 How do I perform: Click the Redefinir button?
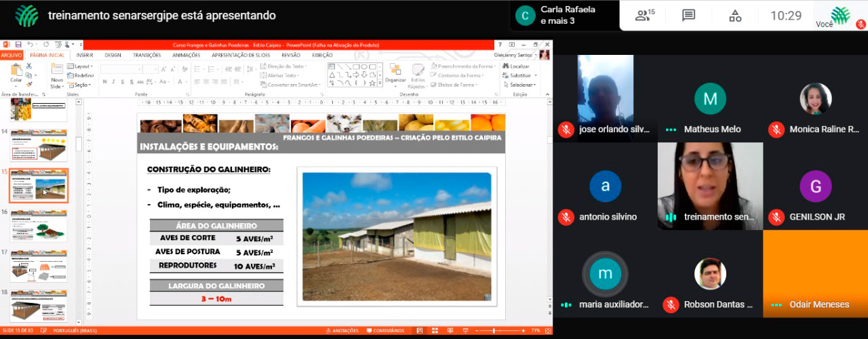(83, 75)
